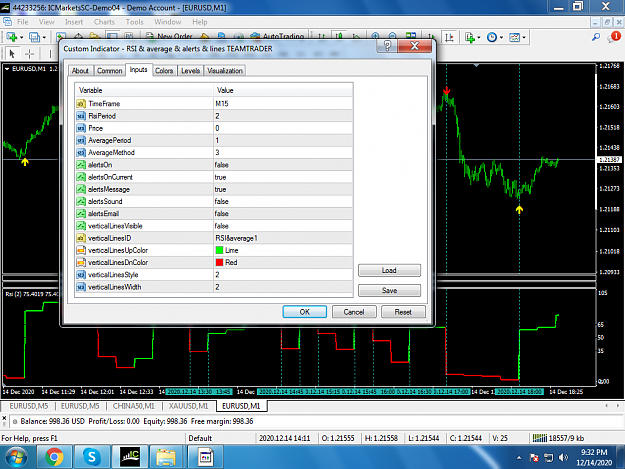The height and width of the screenshot is (469, 625).
Task: Click the Cancel button
Action: click(x=354, y=312)
